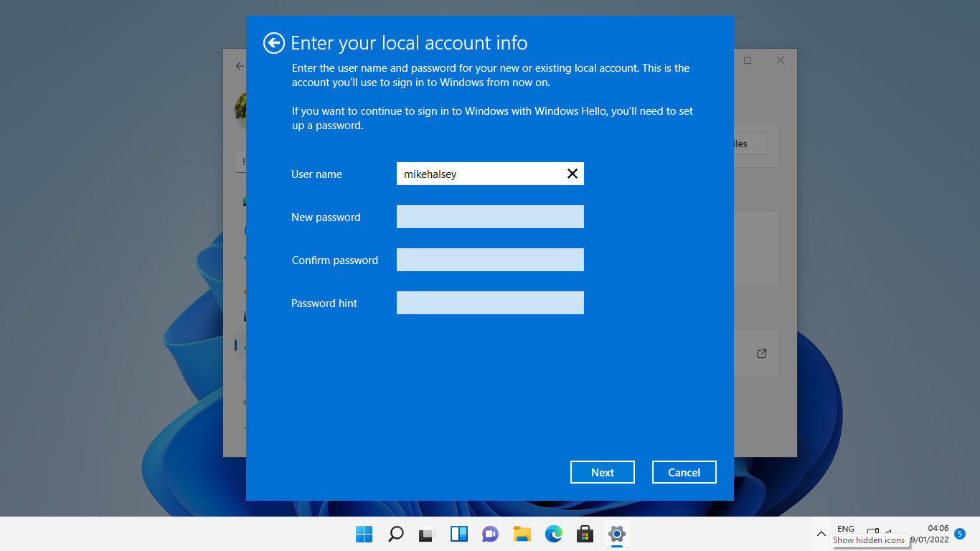Focus the New password field

pyautogui.click(x=490, y=217)
